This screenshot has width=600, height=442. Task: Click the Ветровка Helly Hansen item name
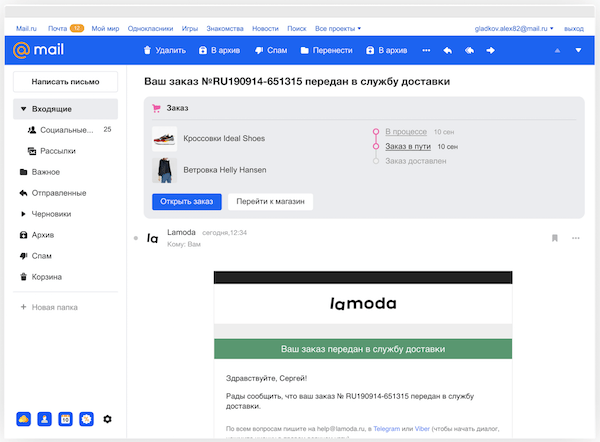225,170
